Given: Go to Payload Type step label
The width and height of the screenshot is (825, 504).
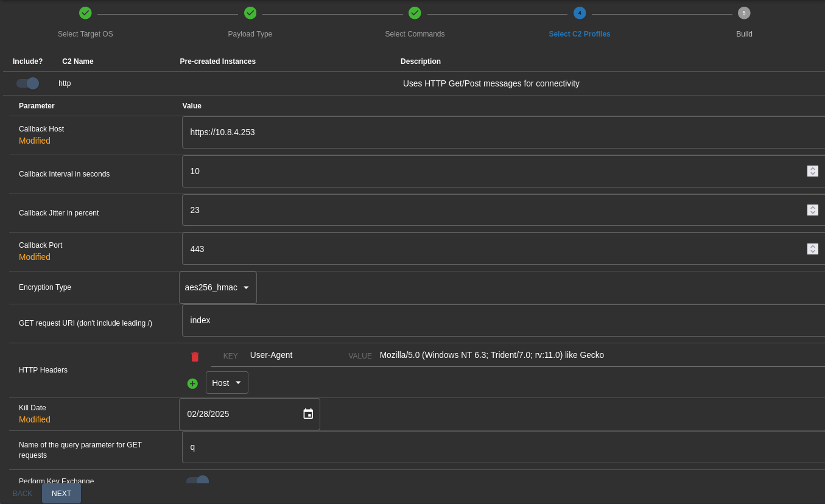Looking at the screenshot, I should click(x=250, y=34).
